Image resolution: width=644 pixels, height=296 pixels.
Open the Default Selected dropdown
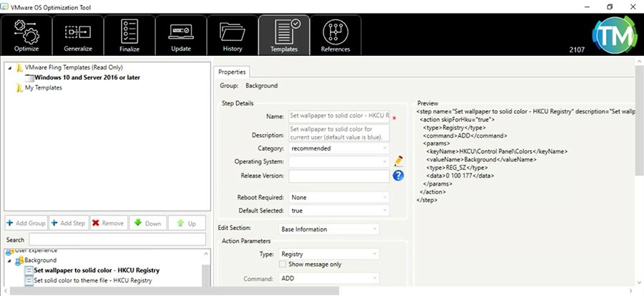click(338, 211)
